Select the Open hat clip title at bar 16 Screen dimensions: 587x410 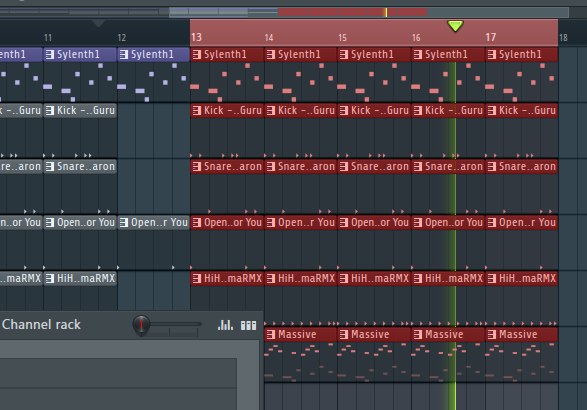tap(454, 222)
